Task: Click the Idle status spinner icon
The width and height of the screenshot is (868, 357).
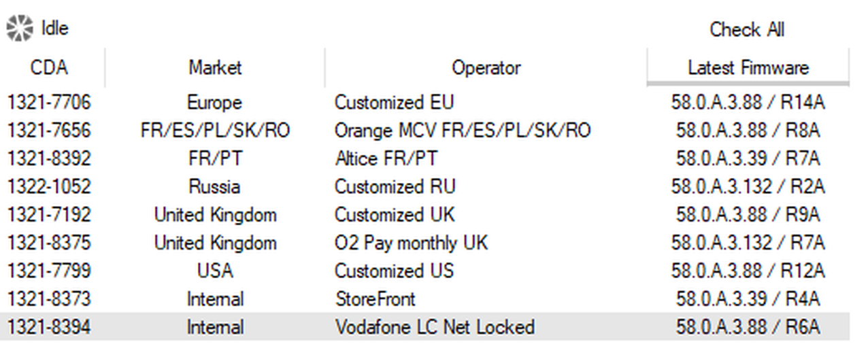Action: click(x=19, y=29)
